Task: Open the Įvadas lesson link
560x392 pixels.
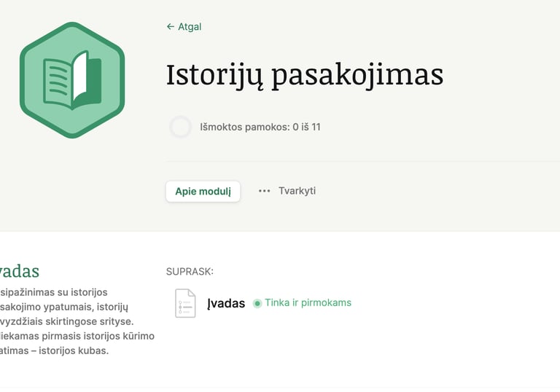Action: pos(226,303)
